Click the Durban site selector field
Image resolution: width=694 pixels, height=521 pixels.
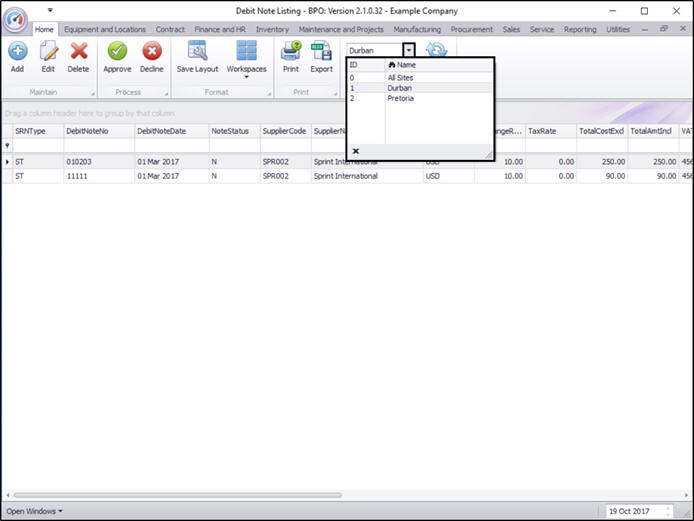click(375, 50)
